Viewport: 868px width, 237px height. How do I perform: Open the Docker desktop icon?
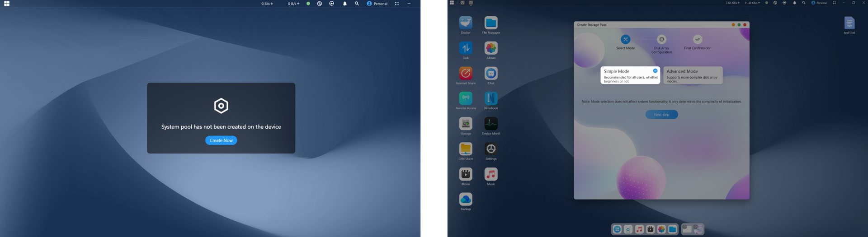click(466, 23)
